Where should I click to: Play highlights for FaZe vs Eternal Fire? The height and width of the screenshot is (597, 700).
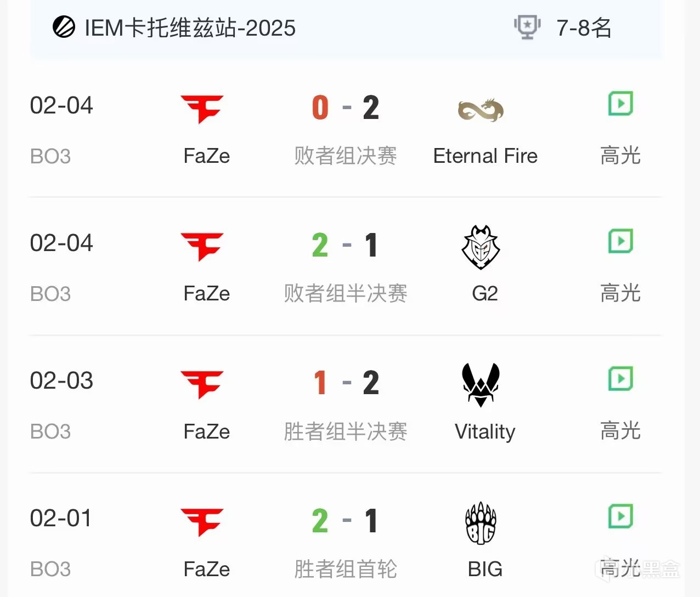[620, 104]
